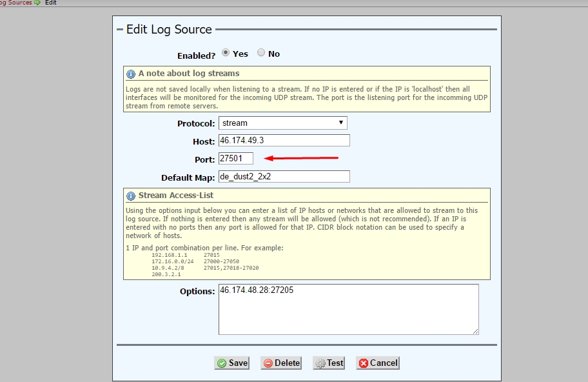
Task: Click the red X icon on Cancel
Action: [x=364, y=363]
